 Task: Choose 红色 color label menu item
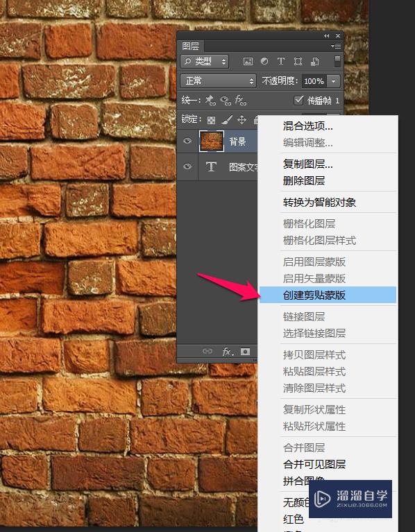click(x=294, y=519)
